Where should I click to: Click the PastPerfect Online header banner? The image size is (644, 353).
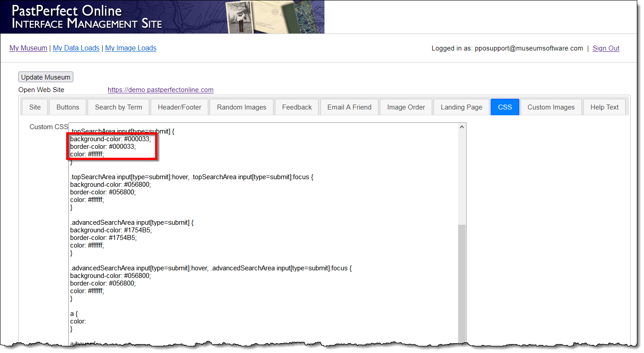[162, 17]
